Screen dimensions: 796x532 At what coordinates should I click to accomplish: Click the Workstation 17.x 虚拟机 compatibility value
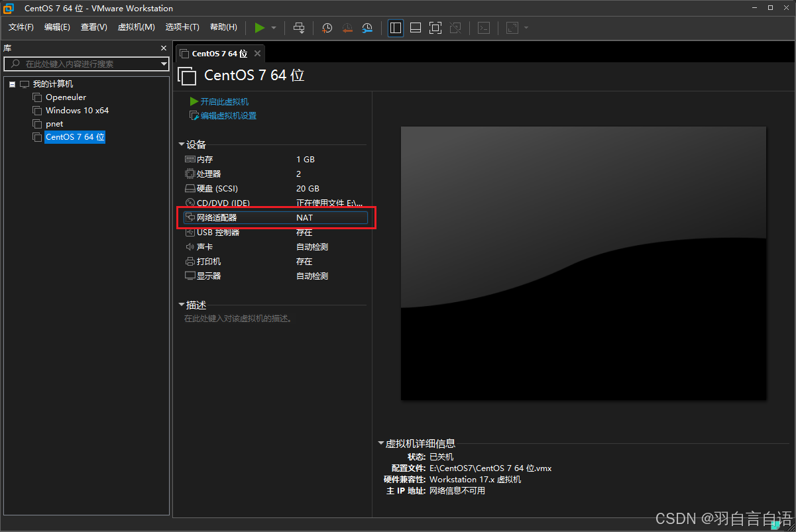(475, 480)
